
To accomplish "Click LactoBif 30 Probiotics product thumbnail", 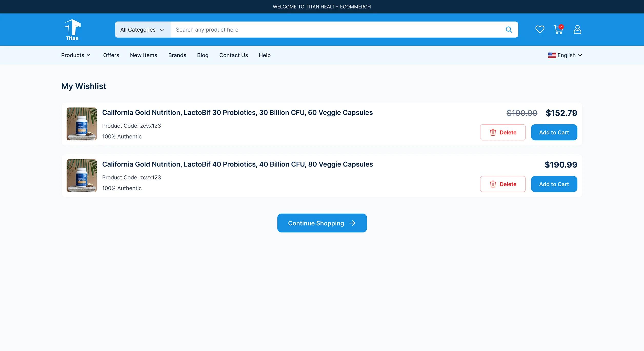I will (x=82, y=124).
